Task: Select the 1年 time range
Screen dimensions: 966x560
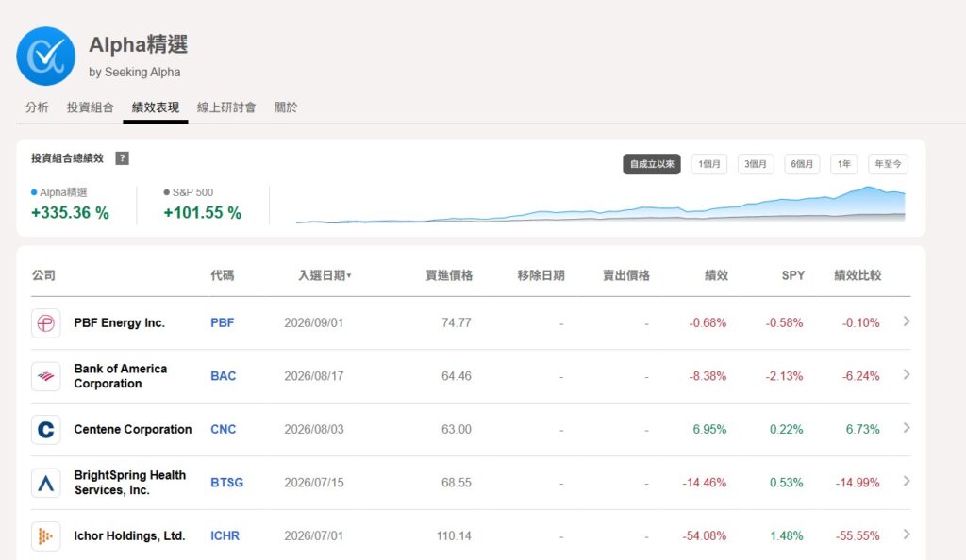Action: coord(844,164)
